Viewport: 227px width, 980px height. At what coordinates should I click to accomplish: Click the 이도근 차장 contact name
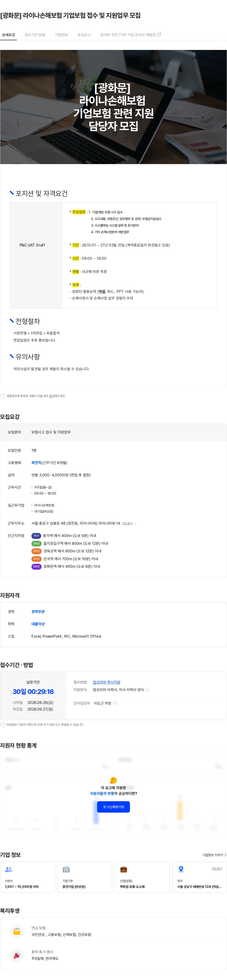pos(102,703)
